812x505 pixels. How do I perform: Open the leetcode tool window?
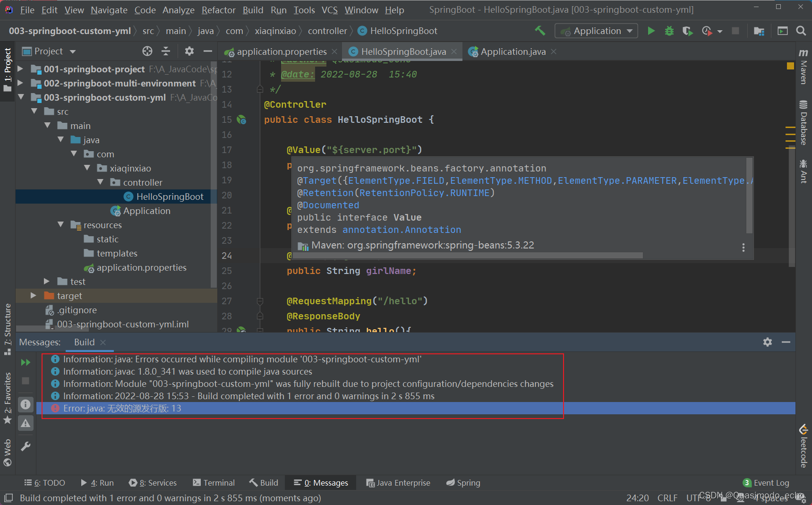click(803, 446)
